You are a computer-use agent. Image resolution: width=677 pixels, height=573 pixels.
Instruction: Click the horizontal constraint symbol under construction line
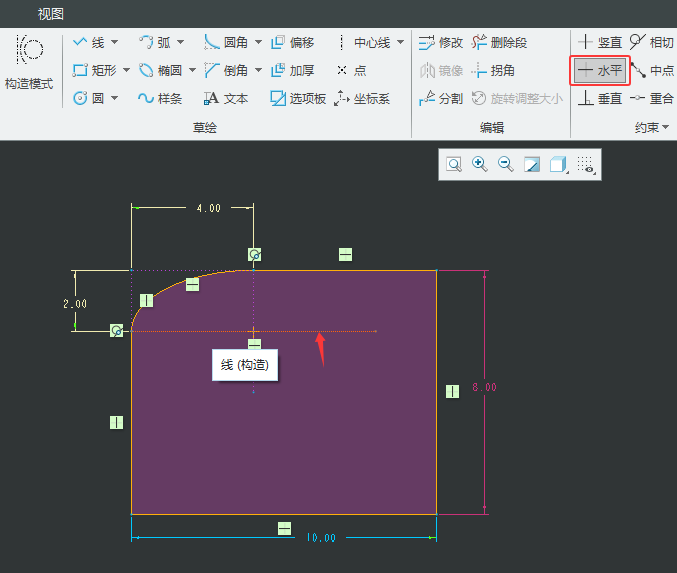pos(254,344)
